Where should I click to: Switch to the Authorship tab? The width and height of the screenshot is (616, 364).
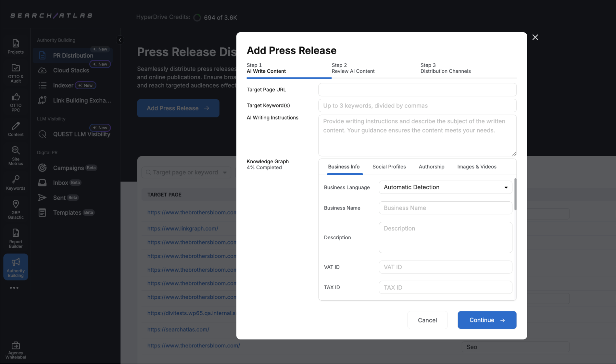coord(431,167)
